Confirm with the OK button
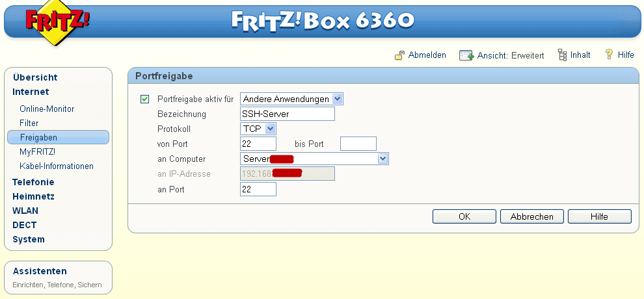 point(464,216)
